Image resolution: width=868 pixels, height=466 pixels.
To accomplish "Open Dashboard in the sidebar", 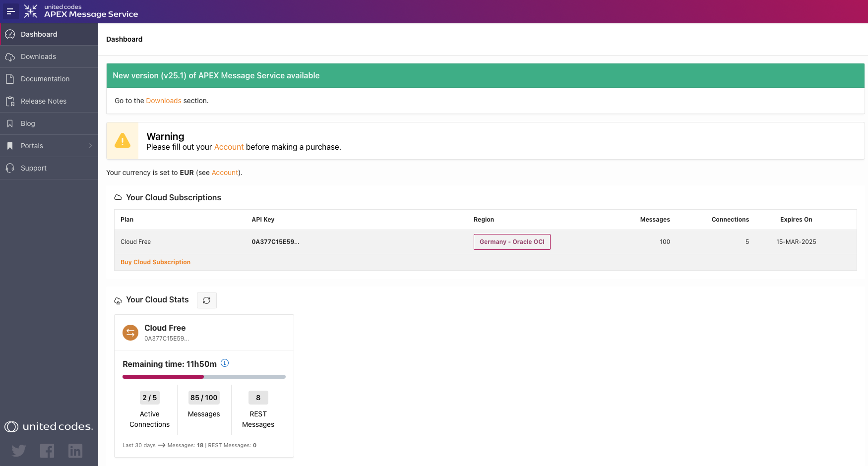I will click(x=49, y=34).
